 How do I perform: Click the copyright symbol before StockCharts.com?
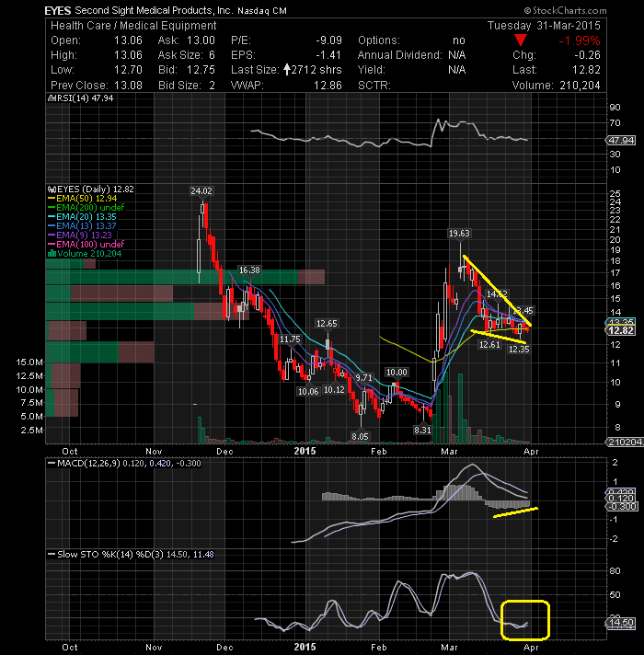[527, 11]
